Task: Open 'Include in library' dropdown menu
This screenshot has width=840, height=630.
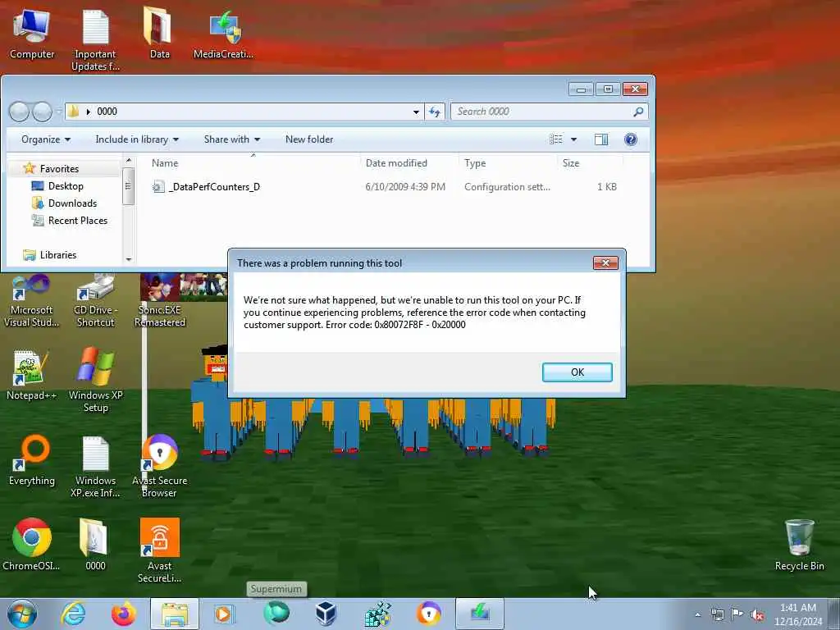Action: click(x=137, y=139)
